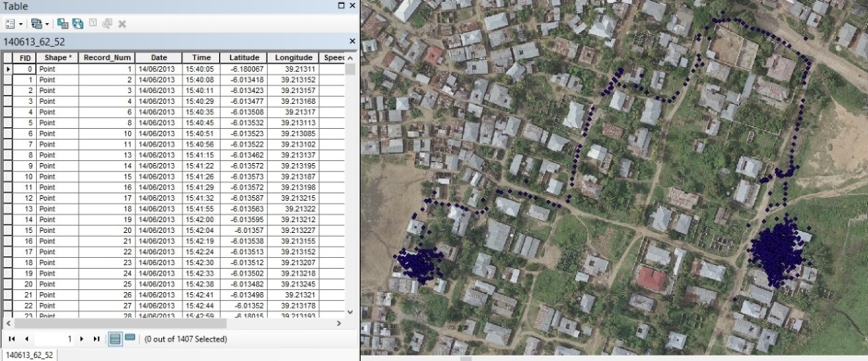The width and height of the screenshot is (868, 361).
Task: Select the Time column header
Action: click(x=201, y=58)
